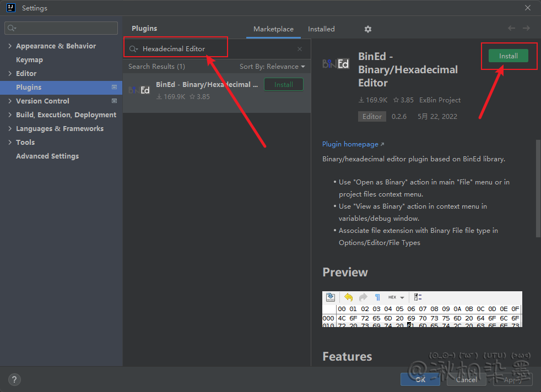541x392 pixels.
Task: Clear the plugin search field
Action: coord(300,49)
